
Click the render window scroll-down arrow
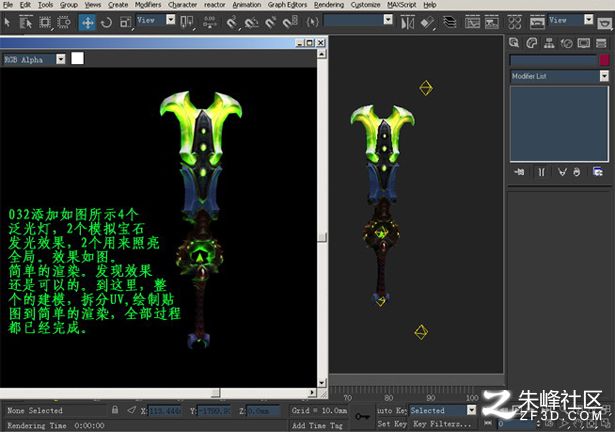(322, 383)
